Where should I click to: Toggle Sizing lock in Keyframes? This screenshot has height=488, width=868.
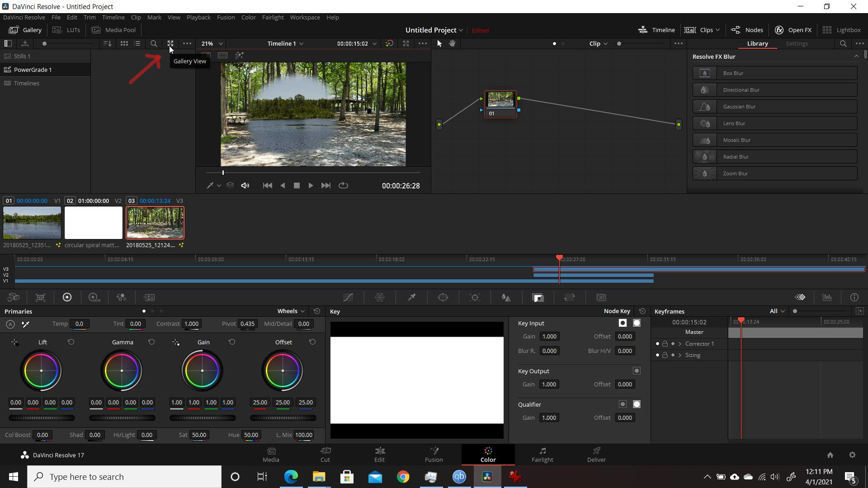click(x=665, y=355)
